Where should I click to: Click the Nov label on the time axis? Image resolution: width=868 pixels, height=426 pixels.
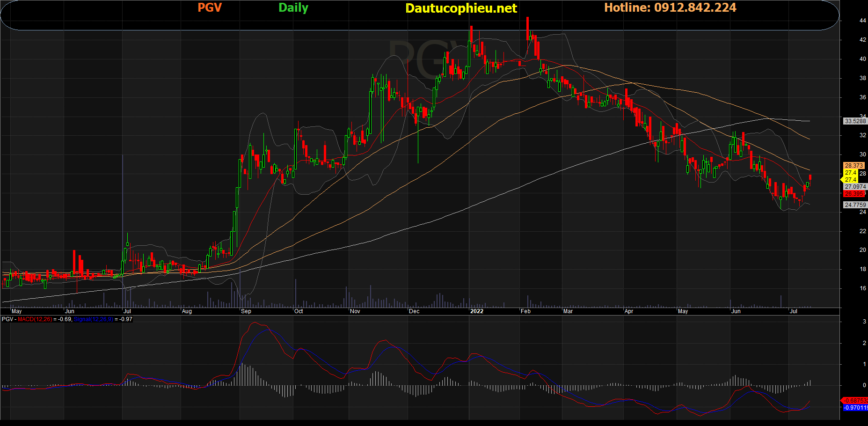point(355,311)
